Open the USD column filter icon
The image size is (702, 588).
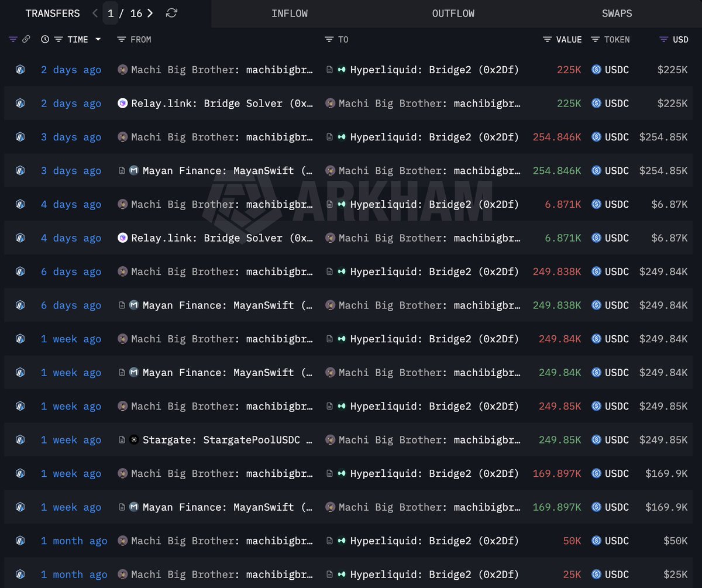pos(663,39)
